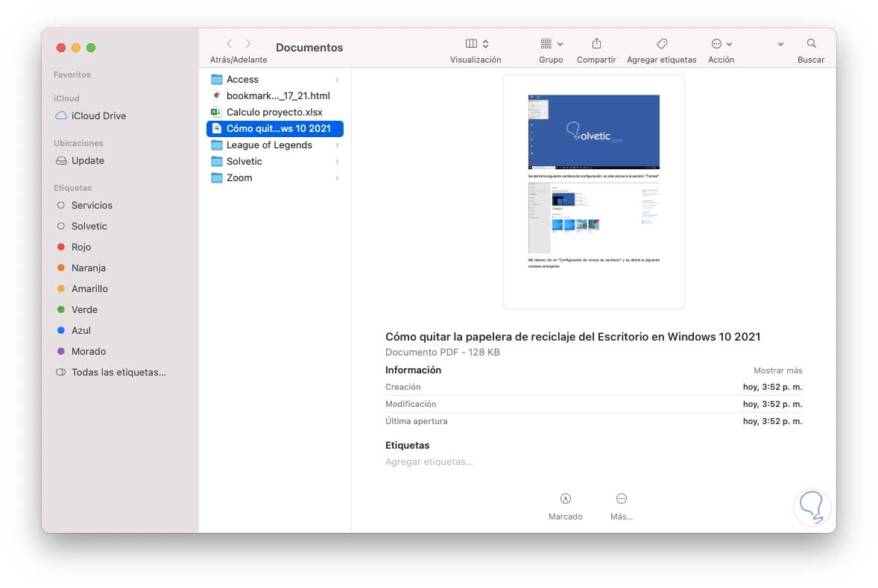Click the Visualización column view icon
Screen dimensions: 878x588
coord(471,43)
